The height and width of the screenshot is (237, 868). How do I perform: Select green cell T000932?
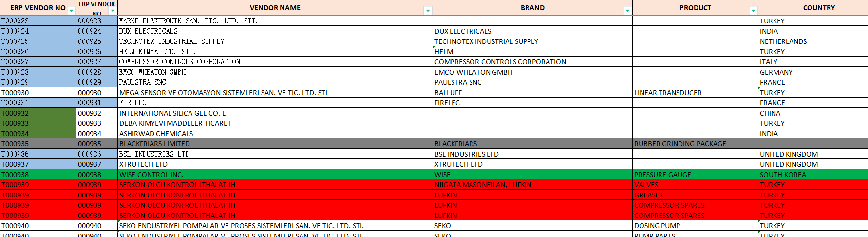pos(38,113)
